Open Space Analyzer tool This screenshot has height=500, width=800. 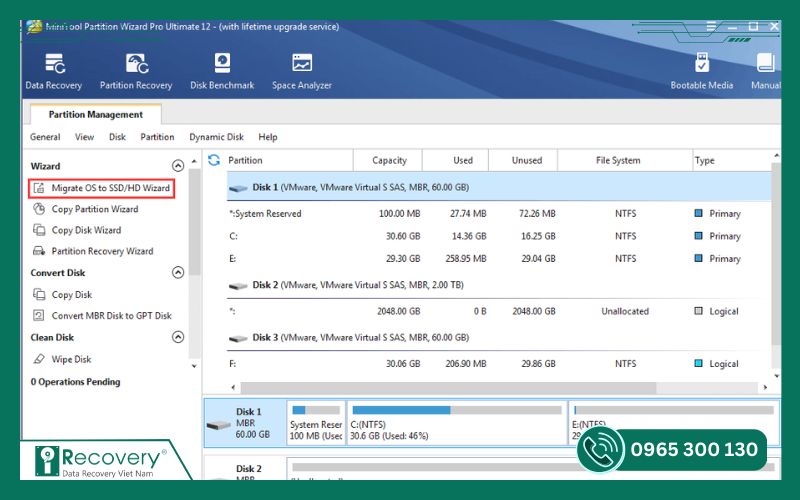302,71
